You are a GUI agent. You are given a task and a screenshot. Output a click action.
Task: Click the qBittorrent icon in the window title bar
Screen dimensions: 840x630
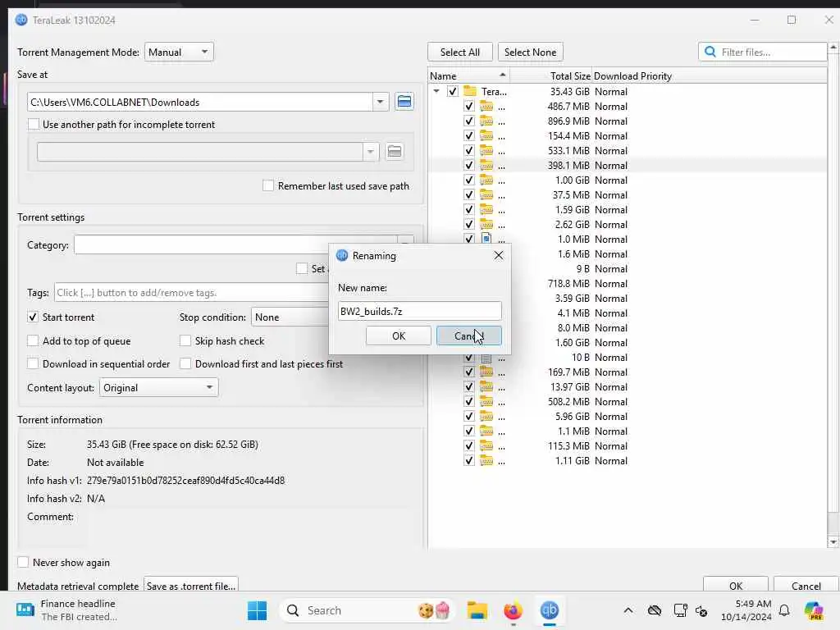coord(21,20)
